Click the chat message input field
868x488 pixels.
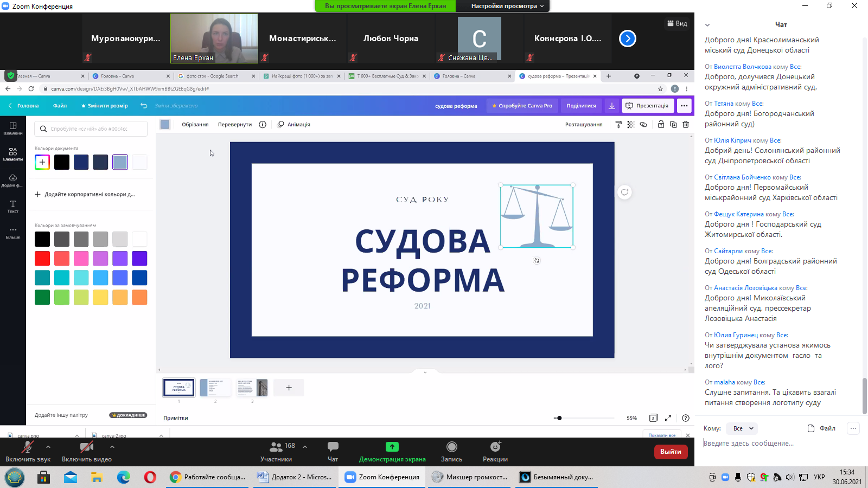[776, 444]
